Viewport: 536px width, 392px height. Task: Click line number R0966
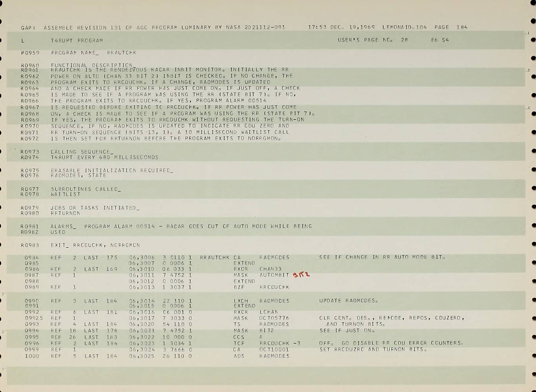pyautogui.click(x=30, y=101)
